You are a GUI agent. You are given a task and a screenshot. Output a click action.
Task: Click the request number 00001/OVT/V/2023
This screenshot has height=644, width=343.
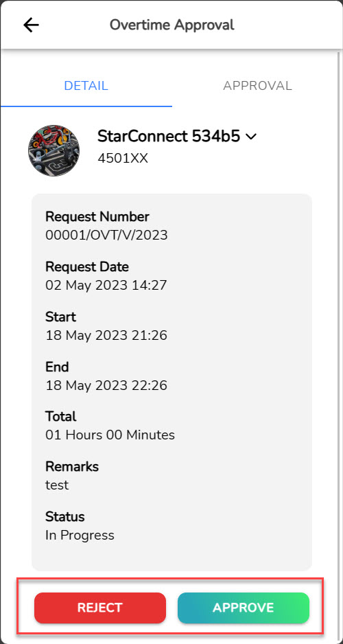coord(107,235)
